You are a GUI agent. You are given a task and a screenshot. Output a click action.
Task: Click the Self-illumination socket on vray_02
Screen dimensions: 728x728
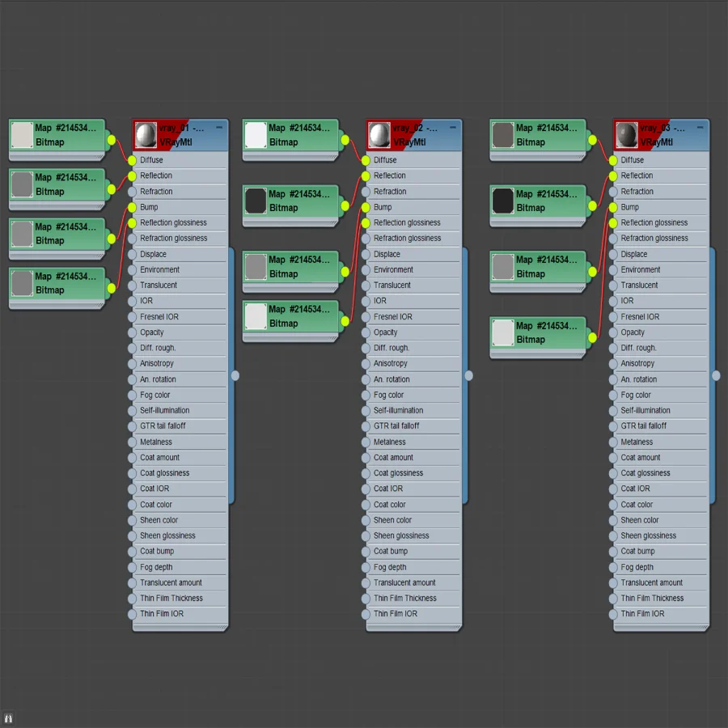coord(366,411)
